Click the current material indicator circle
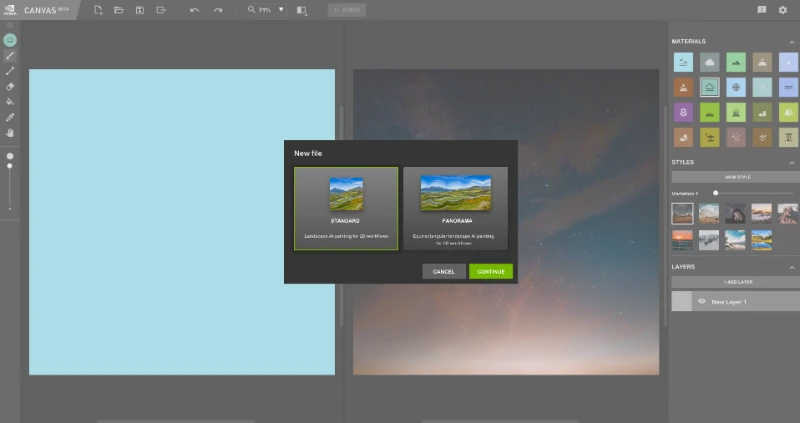 [10, 40]
